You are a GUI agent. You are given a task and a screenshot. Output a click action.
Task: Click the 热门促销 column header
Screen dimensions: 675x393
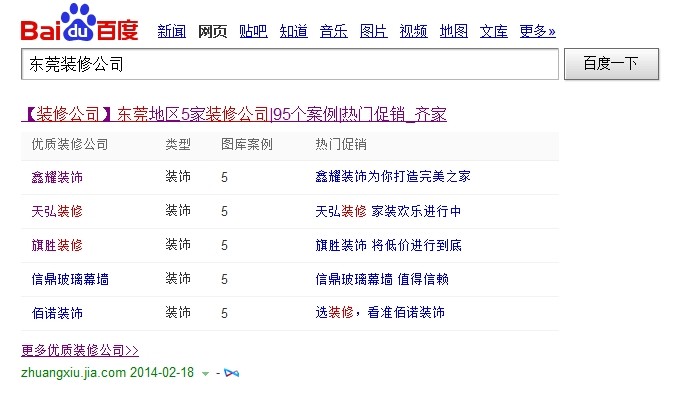[x=341, y=144]
